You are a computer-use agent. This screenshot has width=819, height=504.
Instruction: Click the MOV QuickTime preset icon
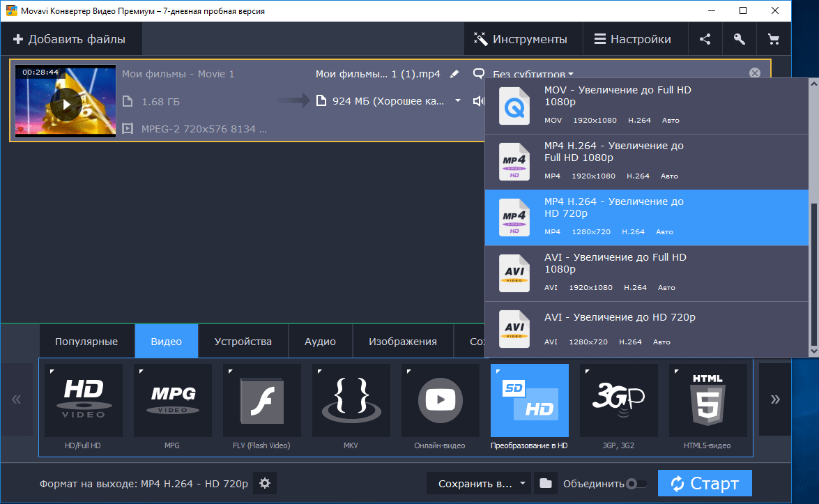(x=514, y=106)
